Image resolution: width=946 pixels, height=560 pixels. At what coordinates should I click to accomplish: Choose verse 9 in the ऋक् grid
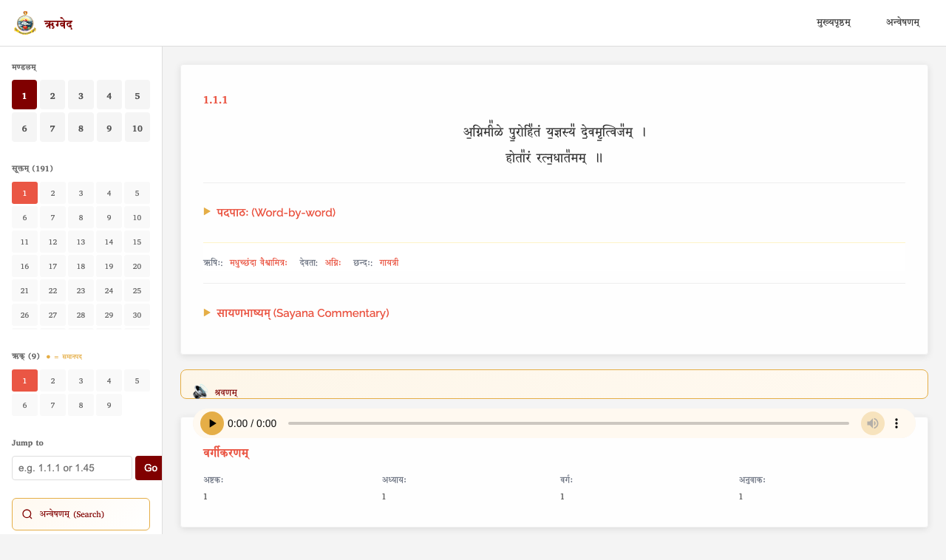point(109,405)
